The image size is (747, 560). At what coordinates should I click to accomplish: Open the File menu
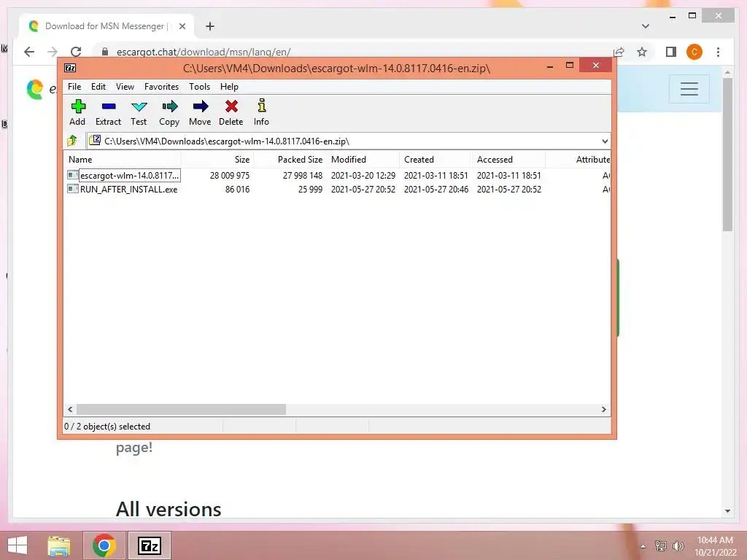74,87
